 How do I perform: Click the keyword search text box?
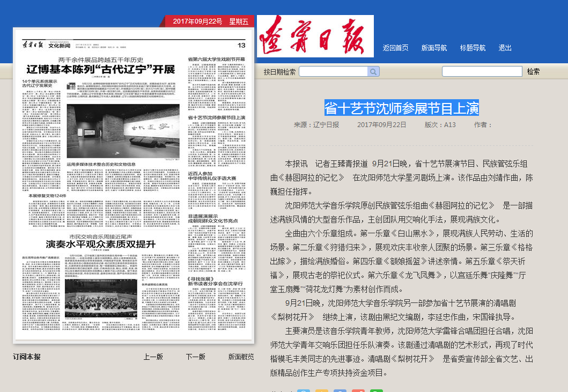point(482,71)
